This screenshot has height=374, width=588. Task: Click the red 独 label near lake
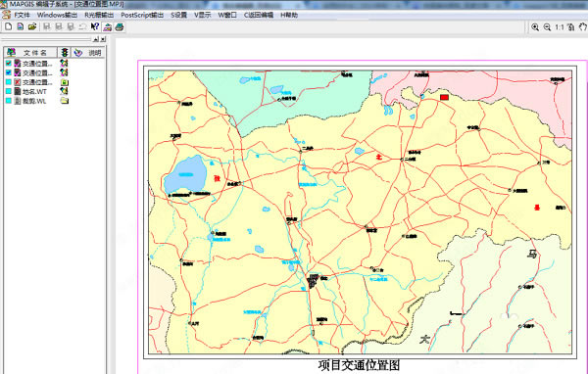(218, 178)
